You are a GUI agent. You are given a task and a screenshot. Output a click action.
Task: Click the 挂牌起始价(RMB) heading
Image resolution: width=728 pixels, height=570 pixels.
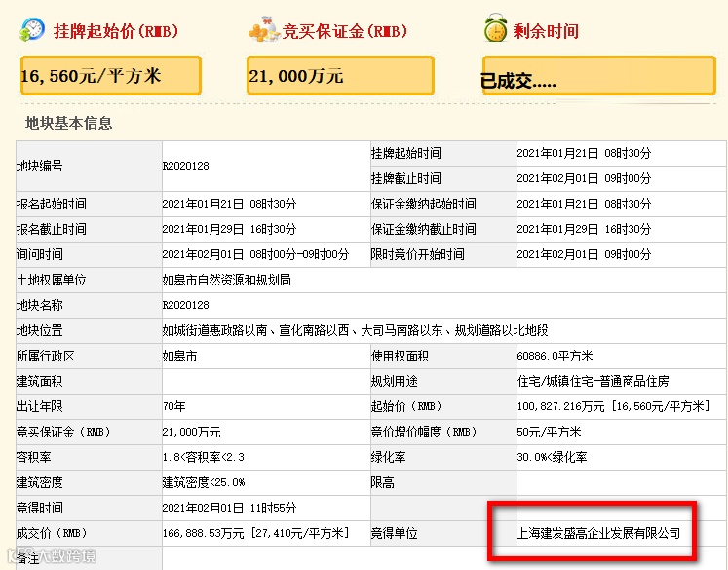116,31
